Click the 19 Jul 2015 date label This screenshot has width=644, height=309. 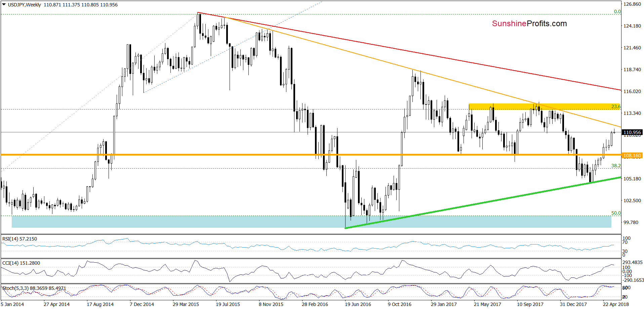[x=228, y=304]
